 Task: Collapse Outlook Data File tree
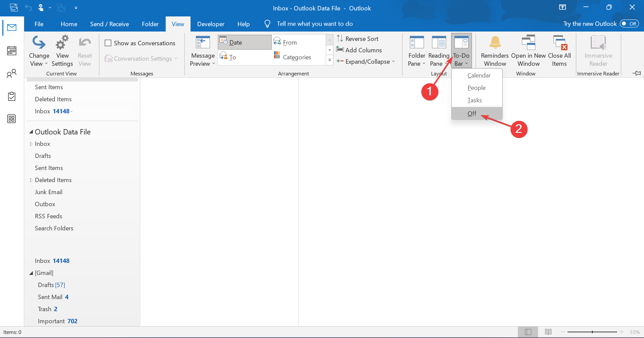coord(31,132)
